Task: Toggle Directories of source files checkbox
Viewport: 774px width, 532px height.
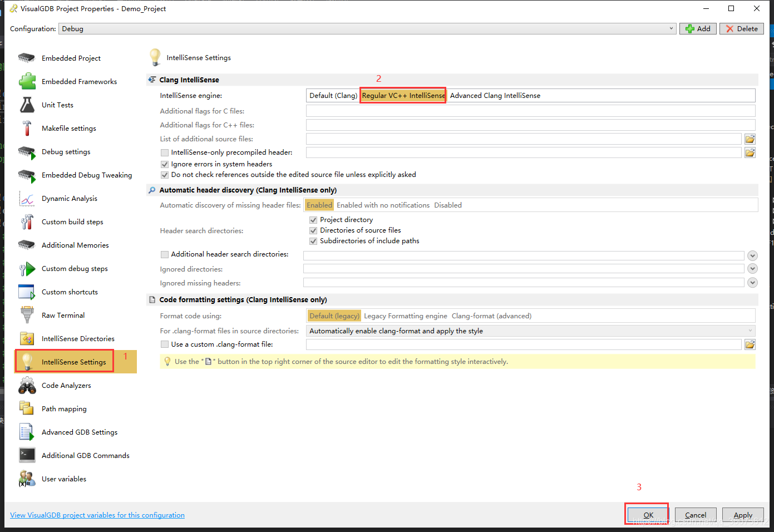Action: (313, 230)
